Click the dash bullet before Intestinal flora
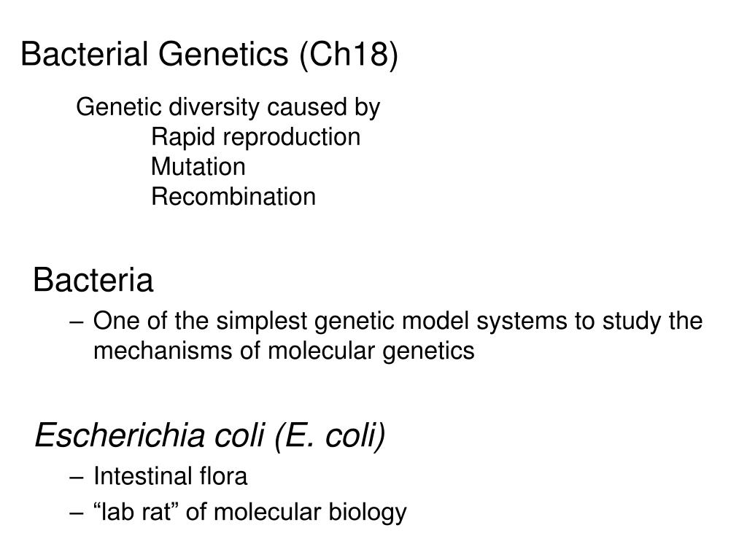Screen dimensions: 747x560 pyautogui.click(x=77, y=477)
